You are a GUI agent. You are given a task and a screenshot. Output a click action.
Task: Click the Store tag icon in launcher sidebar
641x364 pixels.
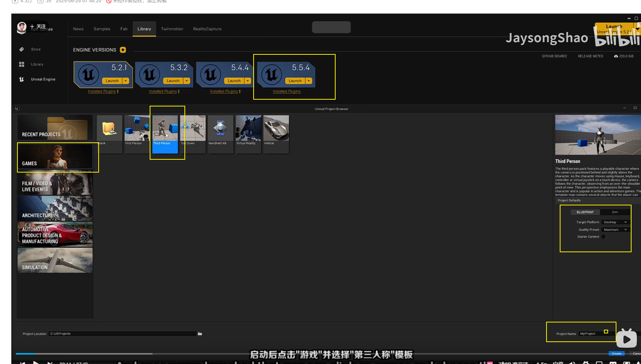click(22, 49)
